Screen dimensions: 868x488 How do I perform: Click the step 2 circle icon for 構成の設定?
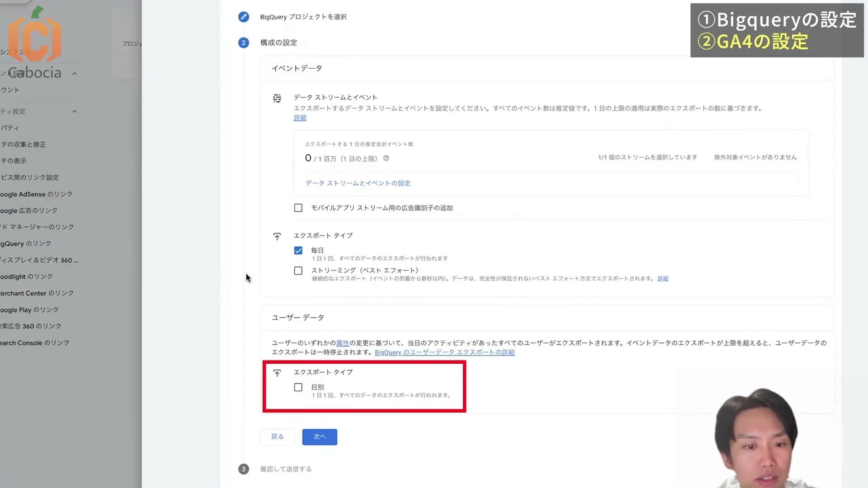243,42
